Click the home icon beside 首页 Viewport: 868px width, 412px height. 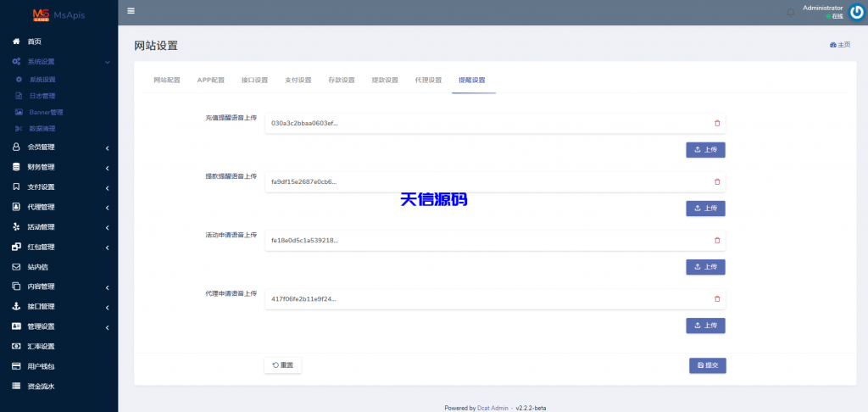(16, 42)
